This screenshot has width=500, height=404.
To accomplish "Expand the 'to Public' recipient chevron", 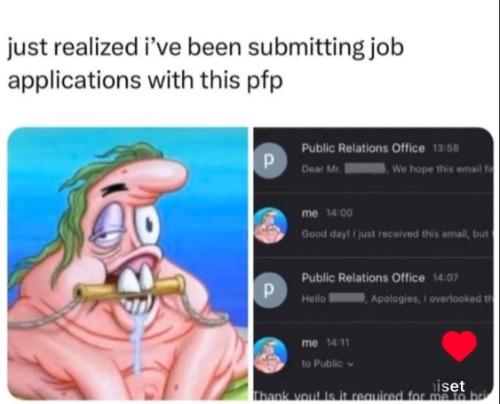I will point(350,364).
